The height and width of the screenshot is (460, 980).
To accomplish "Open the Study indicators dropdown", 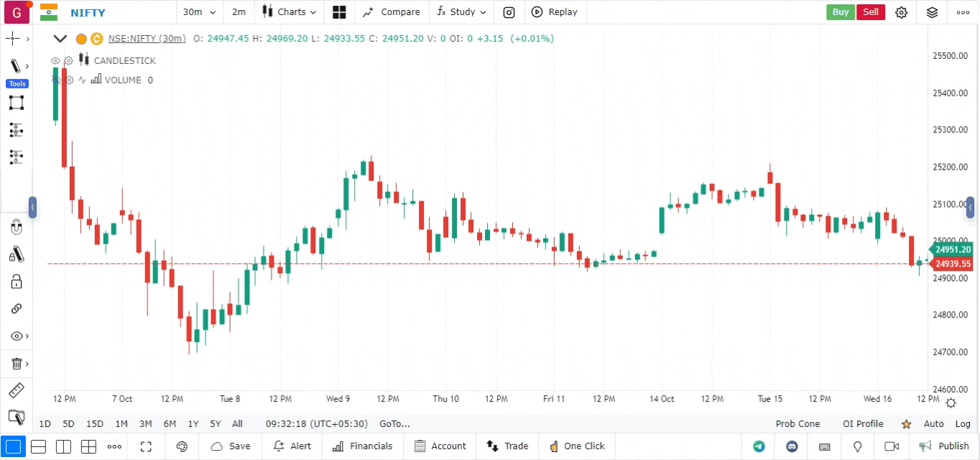I will (461, 12).
